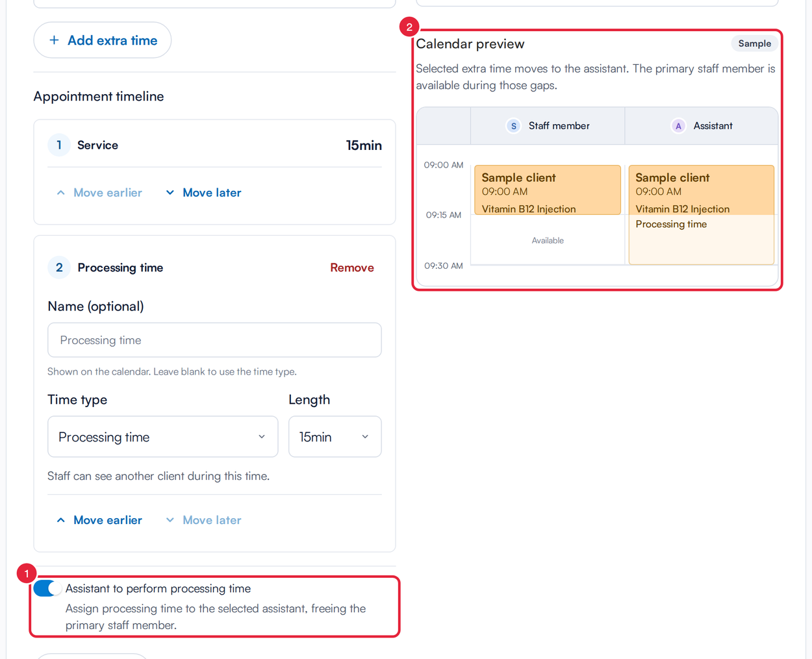
Task: Click the Processing time block in Assistant column
Action: (x=702, y=239)
